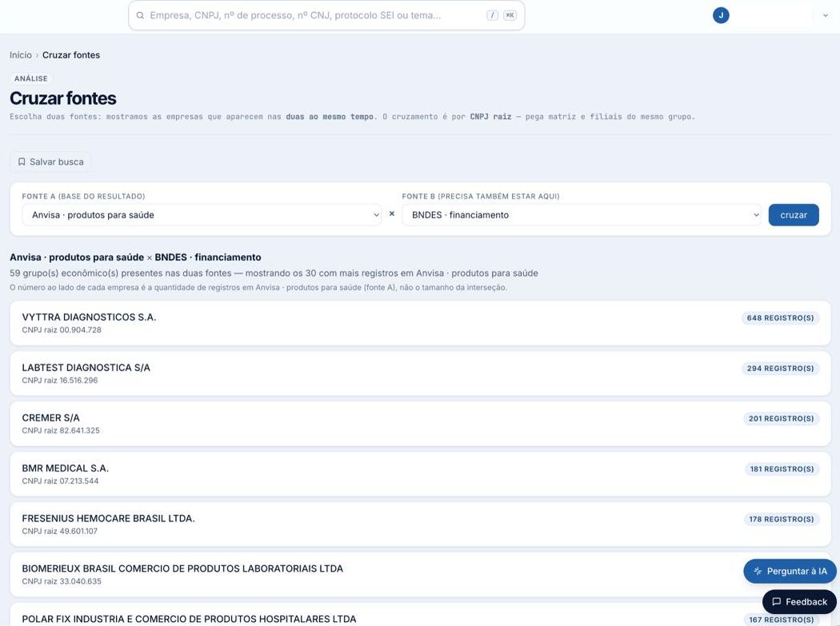
Task: Open the CREMER S/A result
Action: tap(421, 424)
